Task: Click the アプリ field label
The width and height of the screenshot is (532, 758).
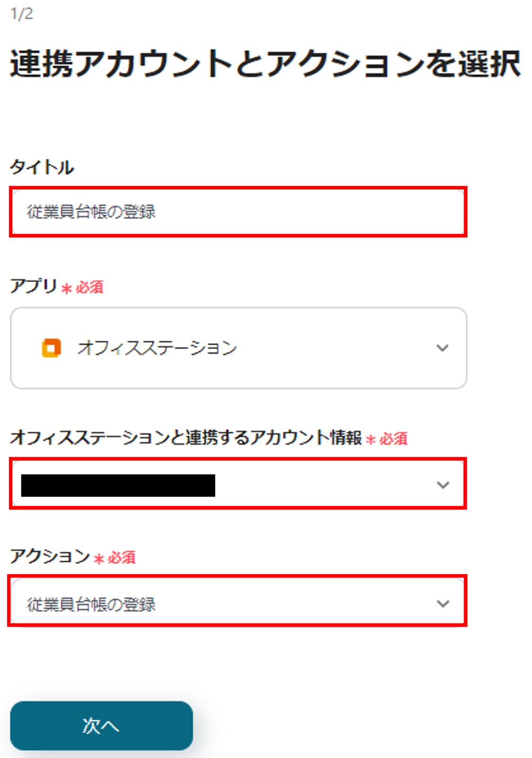Action: (33, 286)
